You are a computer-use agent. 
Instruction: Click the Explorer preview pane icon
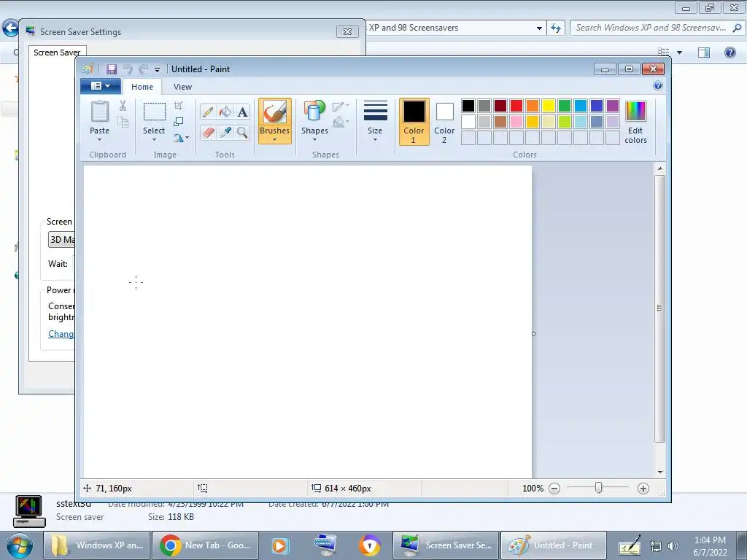(704, 52)
